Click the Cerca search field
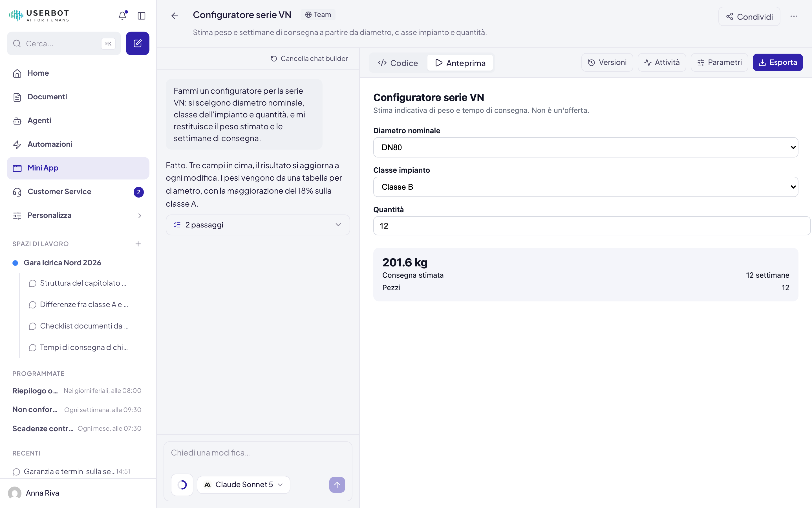The height and width of the screenshot is (508, 812). click(x=64, y=44)
